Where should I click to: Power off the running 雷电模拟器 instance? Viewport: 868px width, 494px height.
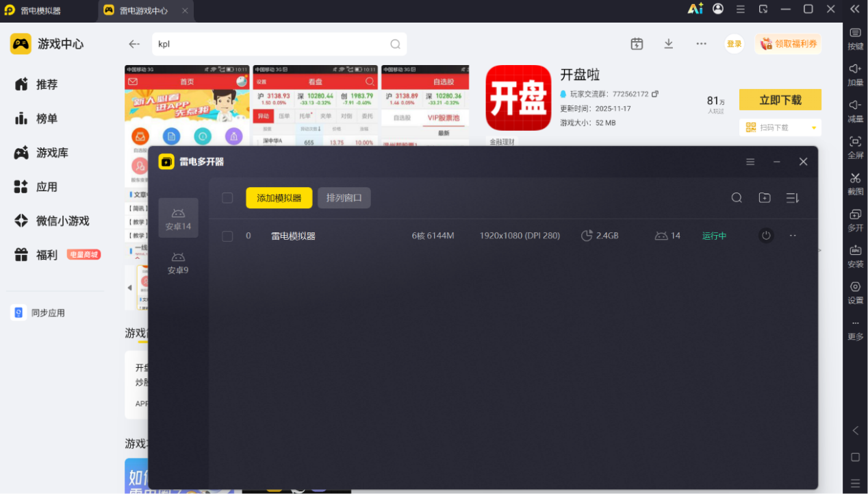click(766, 236)
